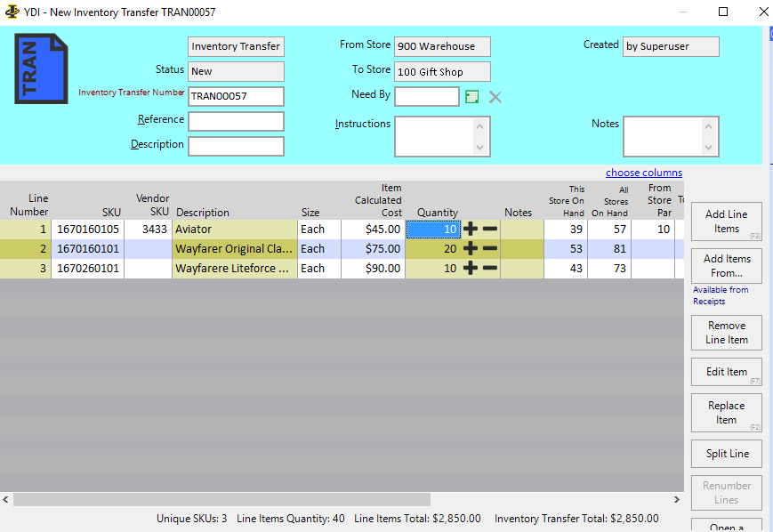This screenshot has width=773, height=532.
Task: Click Item Calculated Cost column header
Action: [378, 200]
